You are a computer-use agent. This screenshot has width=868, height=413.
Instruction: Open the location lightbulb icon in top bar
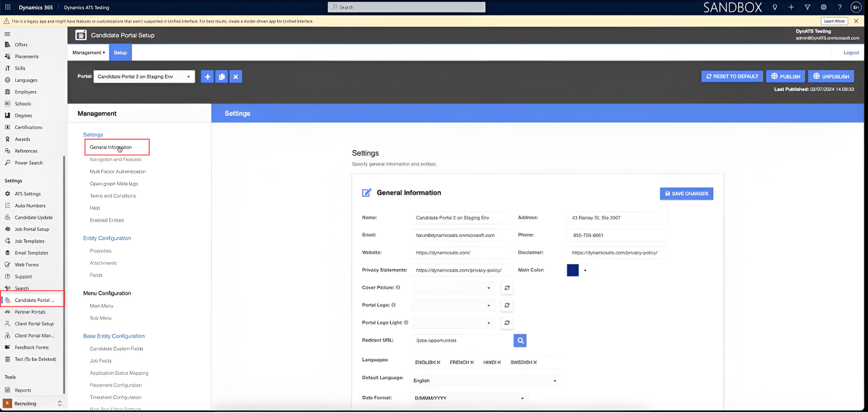775,7
